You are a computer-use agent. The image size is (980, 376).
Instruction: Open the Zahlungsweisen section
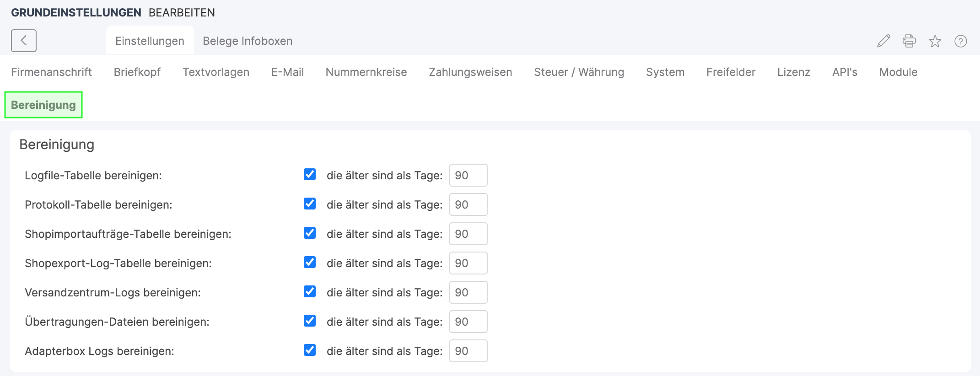pos(470,72)
